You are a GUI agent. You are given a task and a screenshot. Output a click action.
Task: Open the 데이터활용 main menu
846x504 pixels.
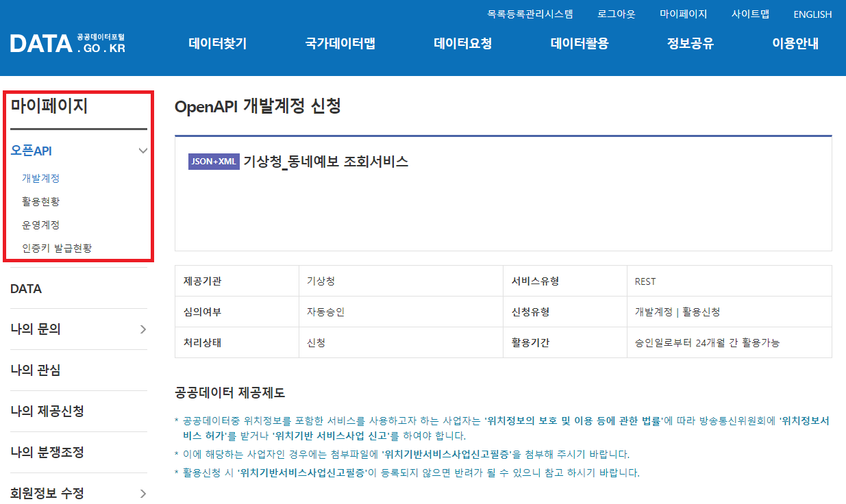tap(580, 44)
